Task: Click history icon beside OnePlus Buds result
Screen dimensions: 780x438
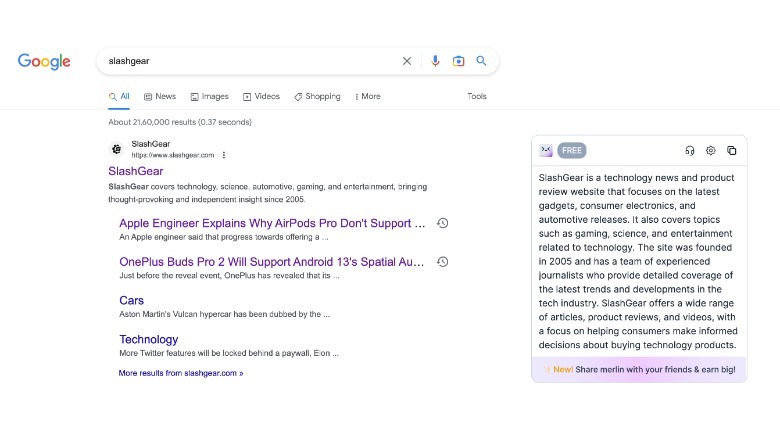Action: (442, 262)
